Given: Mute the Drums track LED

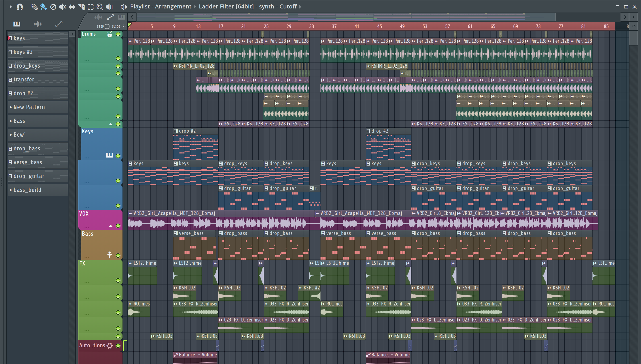Looking at the screenshot, I should 118,34.
